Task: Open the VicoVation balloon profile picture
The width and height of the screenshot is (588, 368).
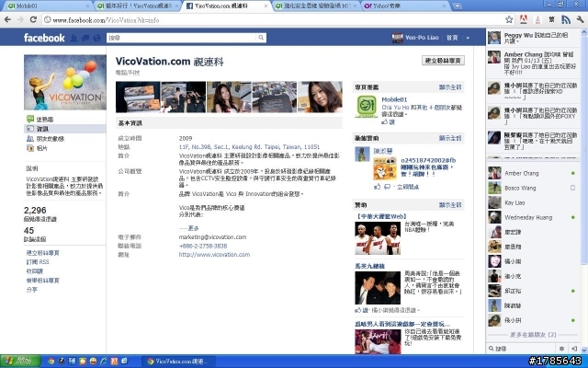Action: coord(65,82)
